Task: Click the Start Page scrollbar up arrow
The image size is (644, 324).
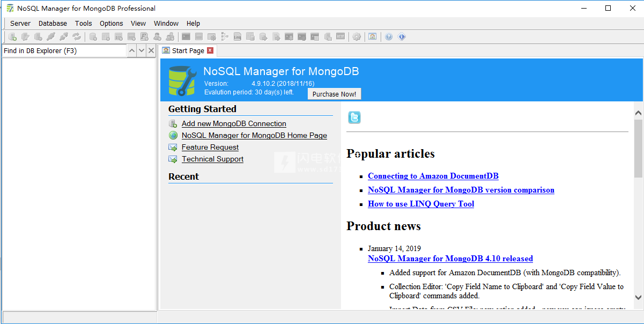Action: [638, 113]
